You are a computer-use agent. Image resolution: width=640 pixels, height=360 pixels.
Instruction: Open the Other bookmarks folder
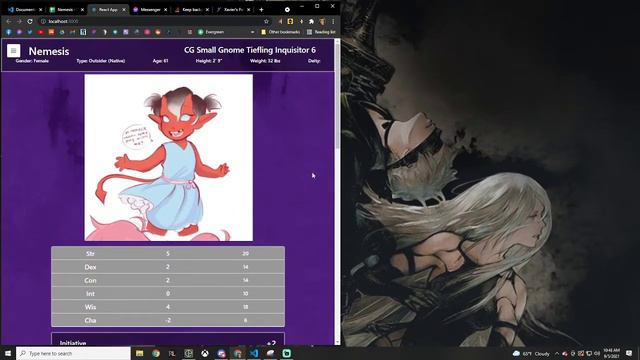coord(280,32)
